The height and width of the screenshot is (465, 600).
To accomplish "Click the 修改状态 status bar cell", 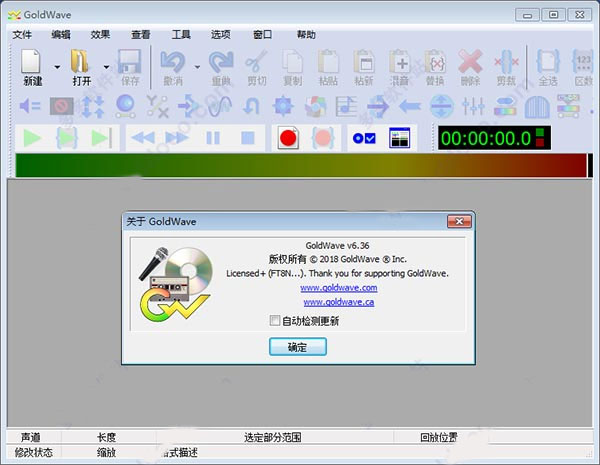I will (34, 452).
